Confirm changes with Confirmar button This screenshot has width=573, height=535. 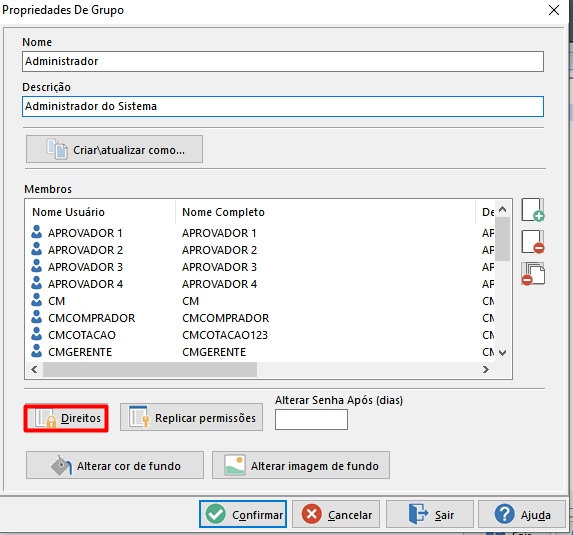(243, 514)
